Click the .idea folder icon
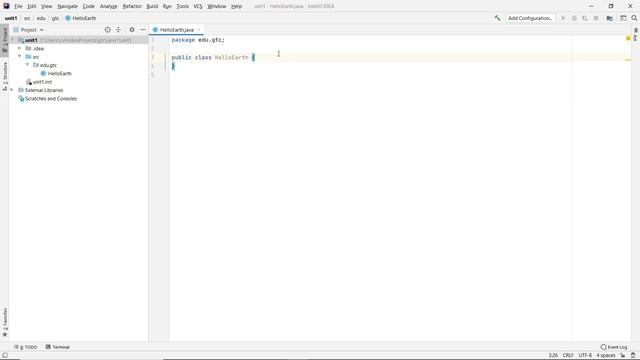Viewport: 640px width, 360px height. click(28, 48)
